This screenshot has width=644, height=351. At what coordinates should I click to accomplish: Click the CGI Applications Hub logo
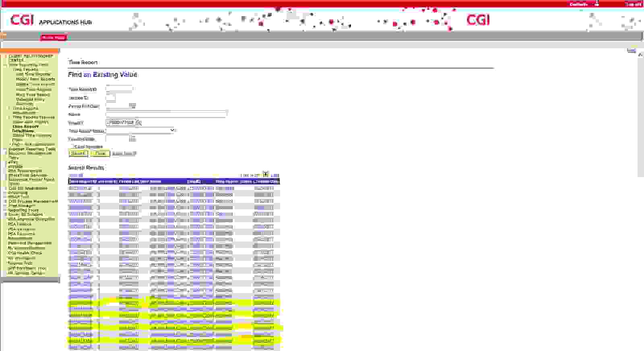point(51,20)
